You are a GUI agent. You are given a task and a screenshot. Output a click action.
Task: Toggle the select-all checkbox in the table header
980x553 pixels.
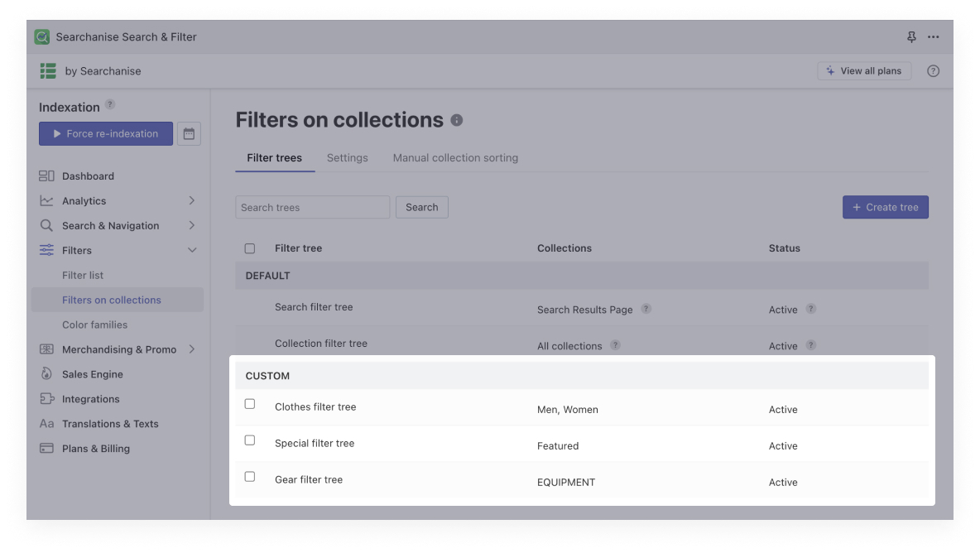pos(249,248)
